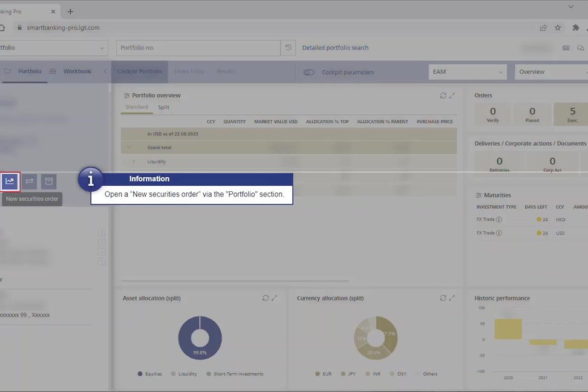This screenshot has height=392, width=588.
Task: Click portfolio search history clock icon
Action: click(x=289, y=48)
